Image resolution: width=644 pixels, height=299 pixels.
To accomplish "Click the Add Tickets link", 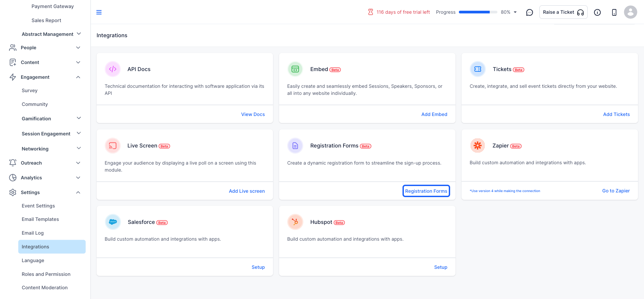I will click(616, 114).
